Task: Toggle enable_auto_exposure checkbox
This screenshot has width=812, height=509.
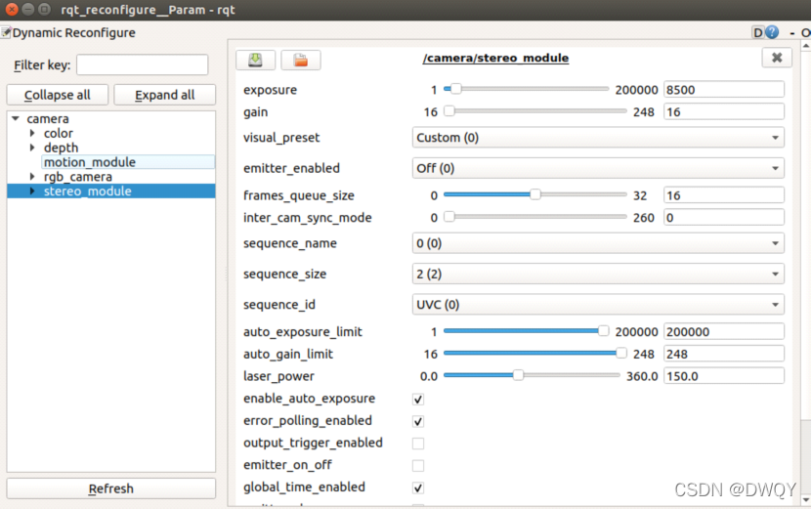Action: click(418, 400)
